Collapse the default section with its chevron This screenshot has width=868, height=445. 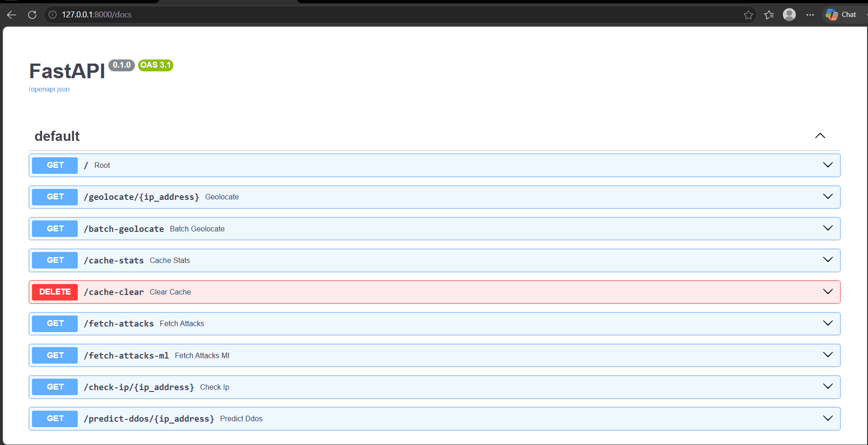click(x=820, y=136)
